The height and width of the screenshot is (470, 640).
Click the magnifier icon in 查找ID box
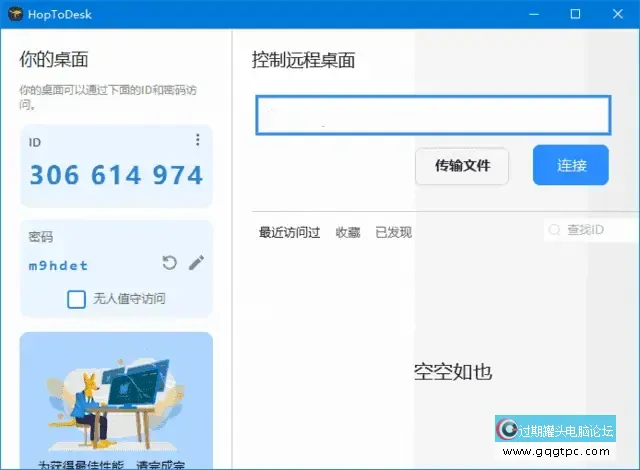554,230
